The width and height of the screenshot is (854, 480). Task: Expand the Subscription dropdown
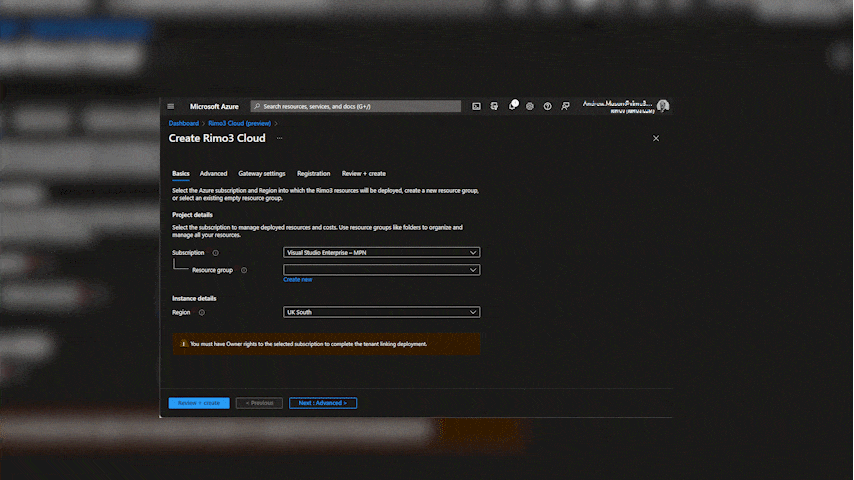point(381,253)
